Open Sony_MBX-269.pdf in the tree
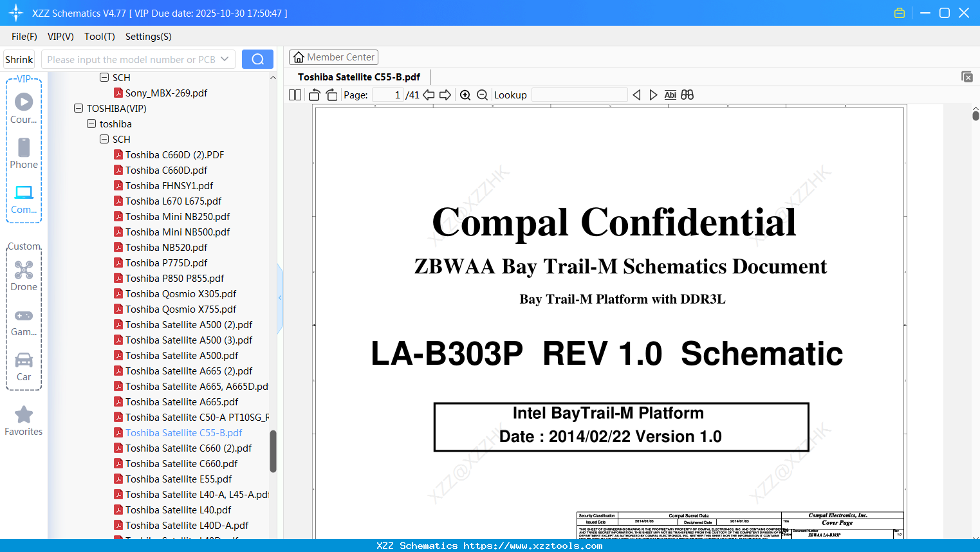 pyautogui.click(x=166, y=93)
